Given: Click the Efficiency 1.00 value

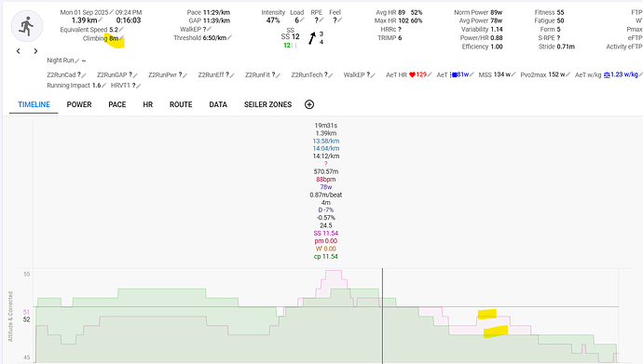Looking at the screenshot, I should point(497,47).
